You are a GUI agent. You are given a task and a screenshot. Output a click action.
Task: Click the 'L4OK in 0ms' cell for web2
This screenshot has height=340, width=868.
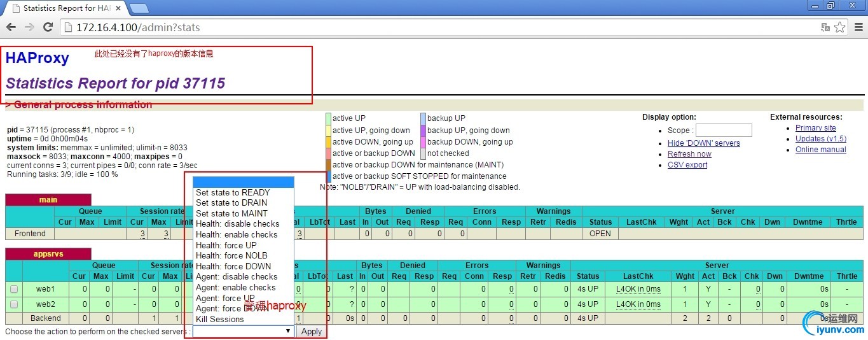click(x=638, y=304)
